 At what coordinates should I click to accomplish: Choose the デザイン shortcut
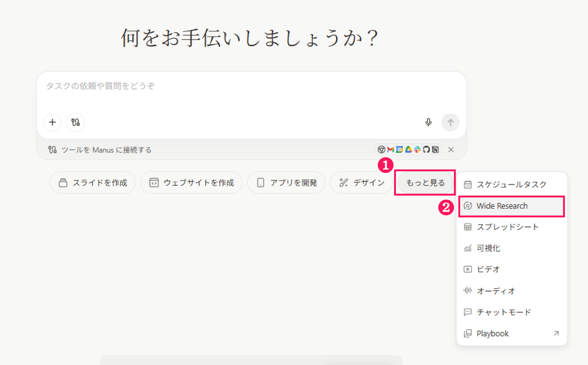(361, 183)
